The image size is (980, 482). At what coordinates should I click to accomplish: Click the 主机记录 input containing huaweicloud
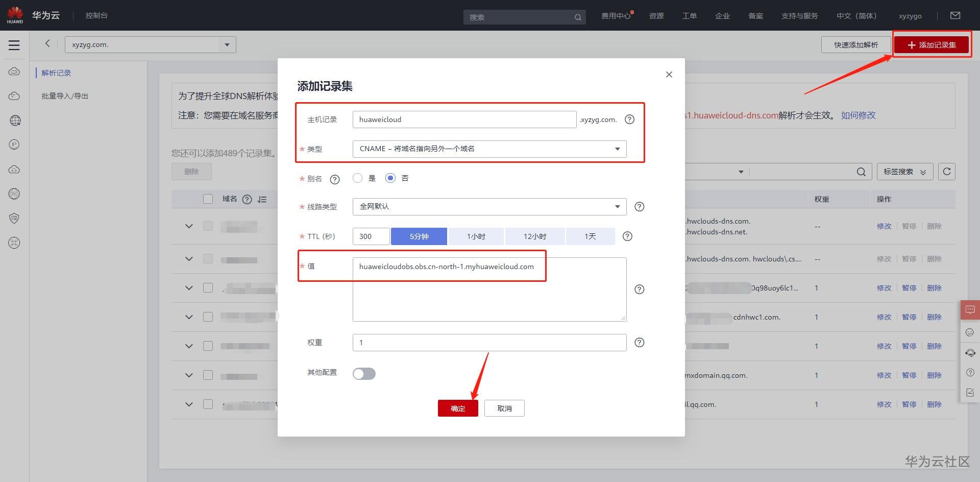[464, 119]
